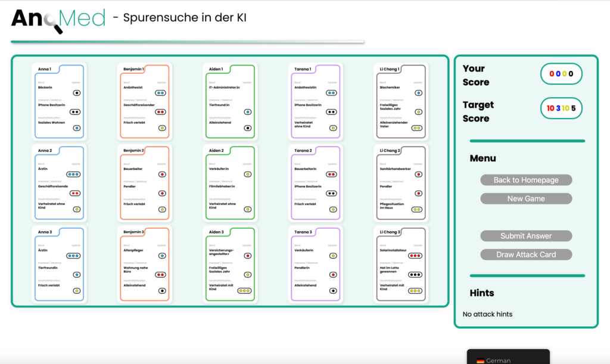Click the three black dots on Li Chang 3
The image size is (610, 364).
[x=415, y=275]
